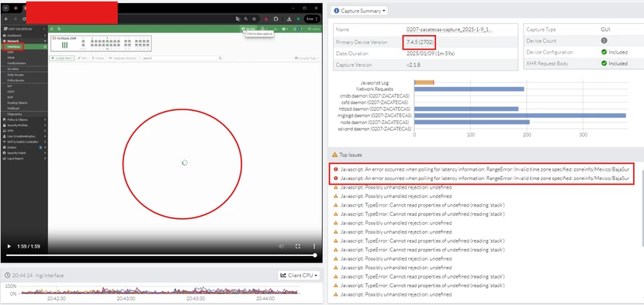Open Policy Routes in the sidebar
The height and width of the screenshot is (305, 644).
tap(16, 80)
